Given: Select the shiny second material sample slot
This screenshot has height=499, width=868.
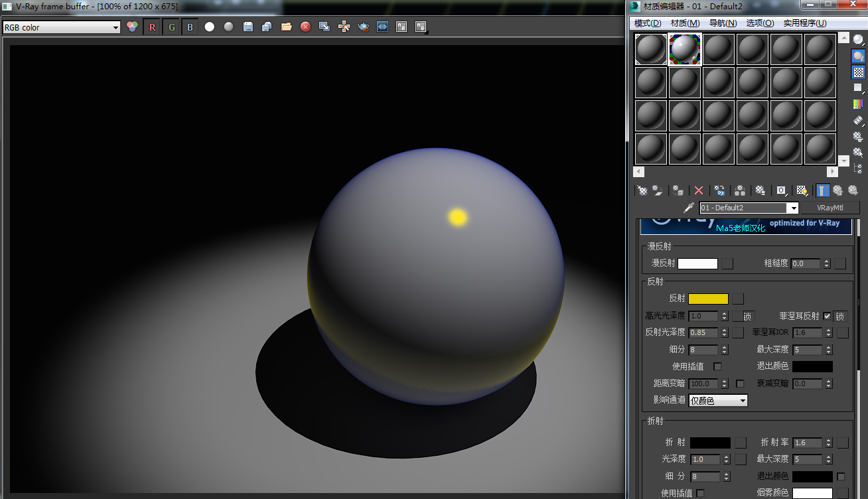Looking at the screenshot, I should (x=685, y=49).
